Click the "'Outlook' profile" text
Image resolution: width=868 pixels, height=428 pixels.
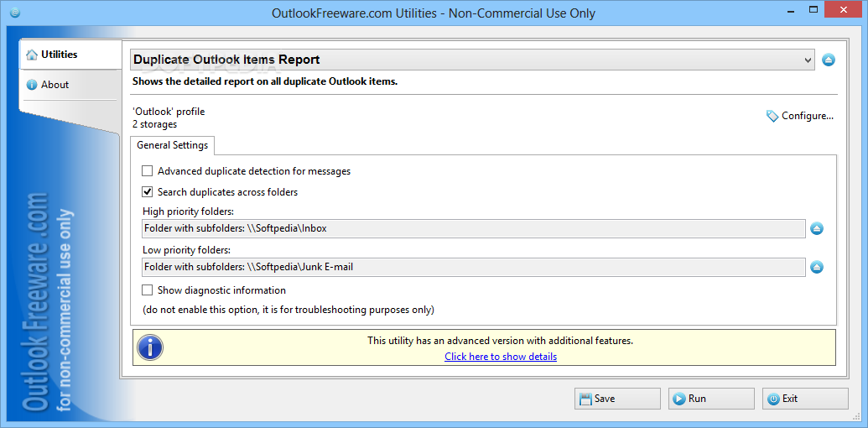pyautogui.click(x=169, y=112)
